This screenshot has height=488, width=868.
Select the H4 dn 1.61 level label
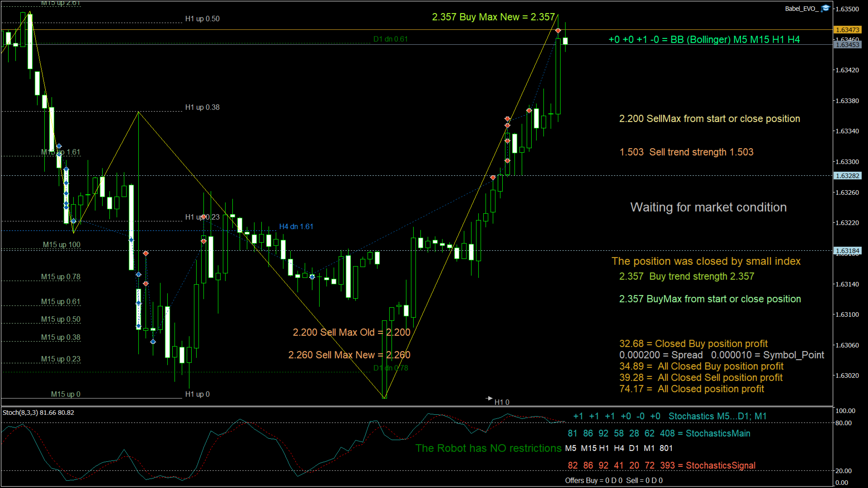pyautogui.click(x=296, y=226)
